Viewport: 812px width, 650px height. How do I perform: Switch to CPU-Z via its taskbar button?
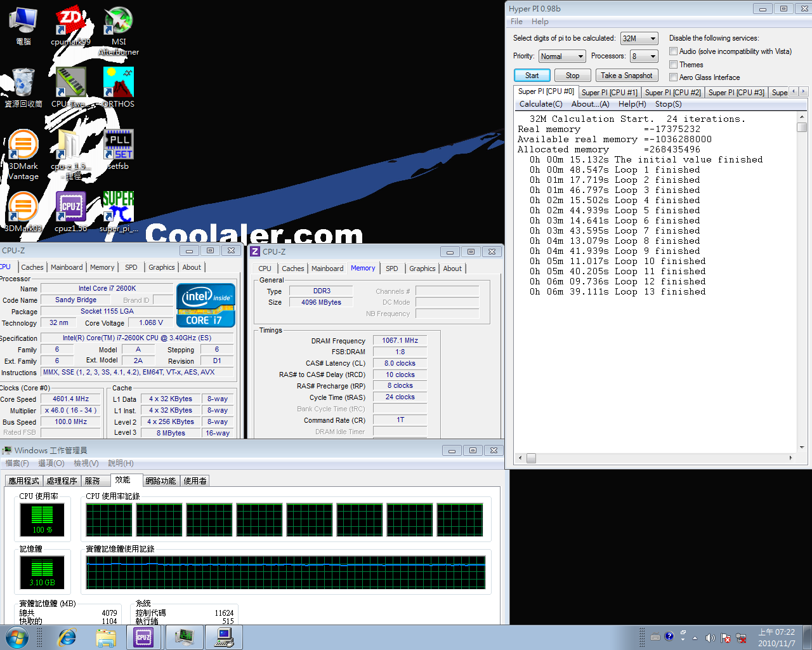click(144, 637)
